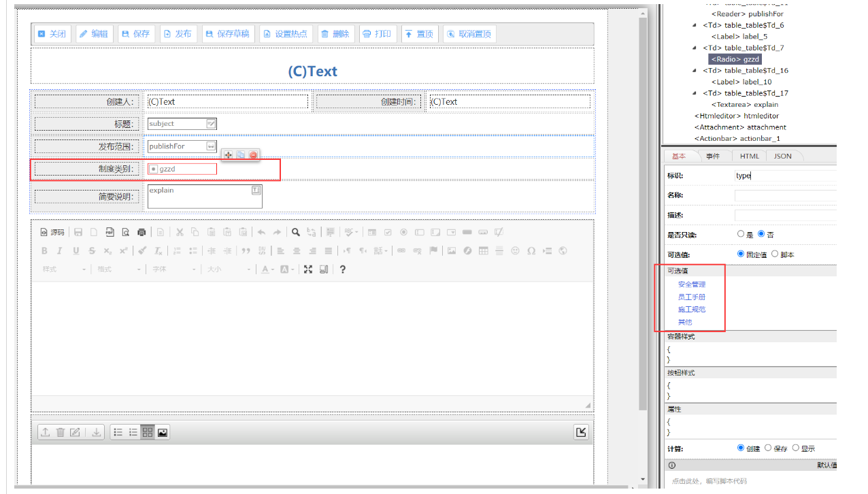Select <Attachment> attachment tree item
Image resolution: width=868 pixels, height=494 pixels.
740,127
